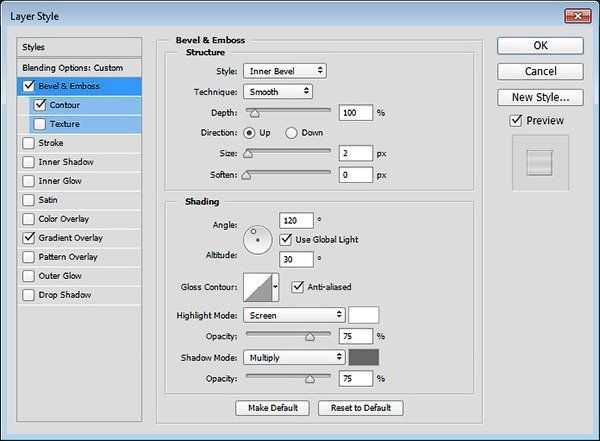Open the Highlight Mode dropdown showing Screen

point(294,315)
